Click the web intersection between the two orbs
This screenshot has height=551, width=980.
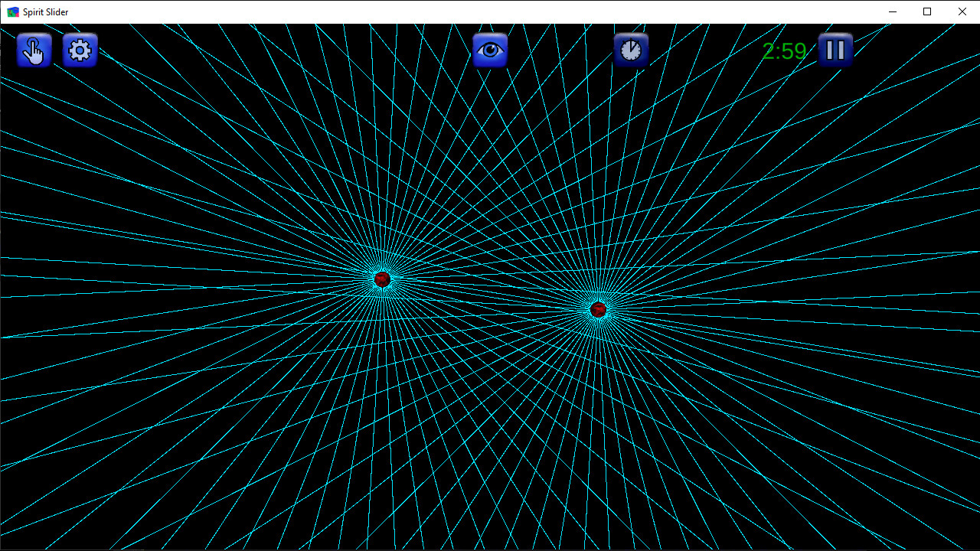(x=489, y=295)
